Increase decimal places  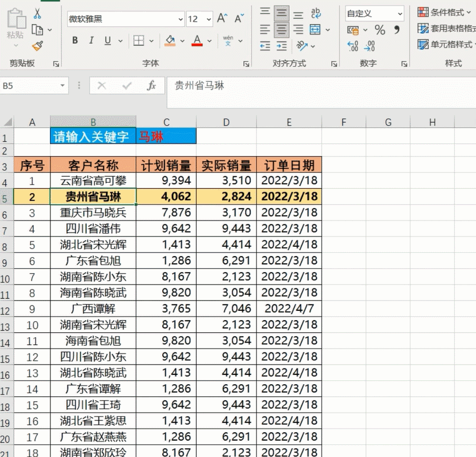[353, 46]
